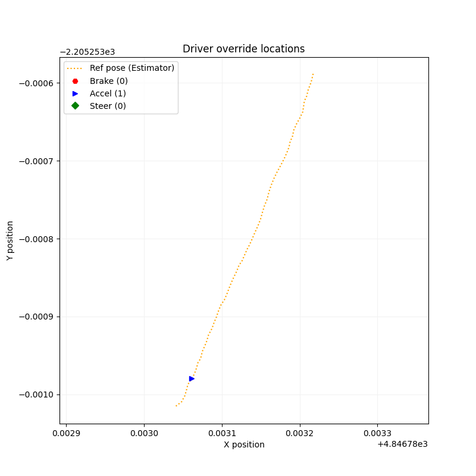
Task: Click x-axis tick label 0.0030
Action: (144, 433)
